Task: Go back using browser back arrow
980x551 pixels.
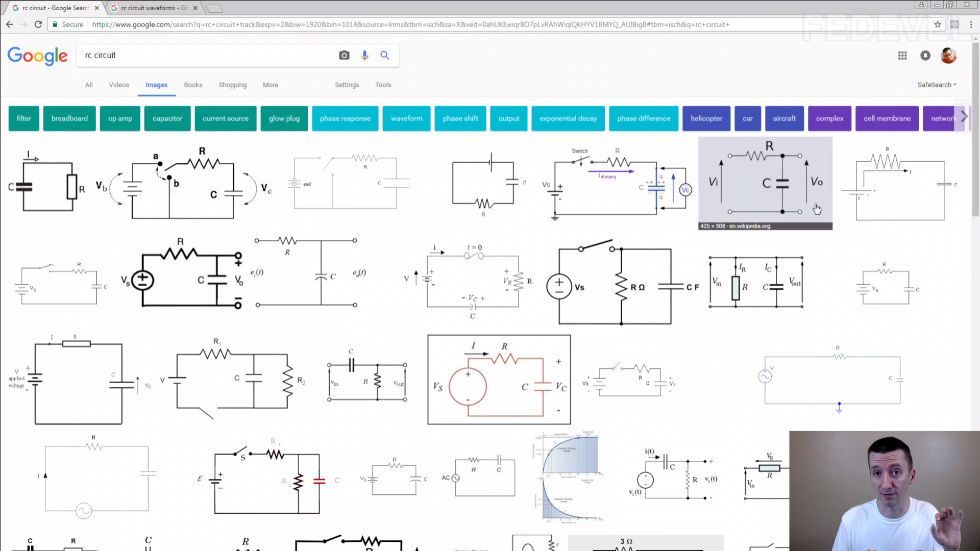Action: (x=10, y=24)
